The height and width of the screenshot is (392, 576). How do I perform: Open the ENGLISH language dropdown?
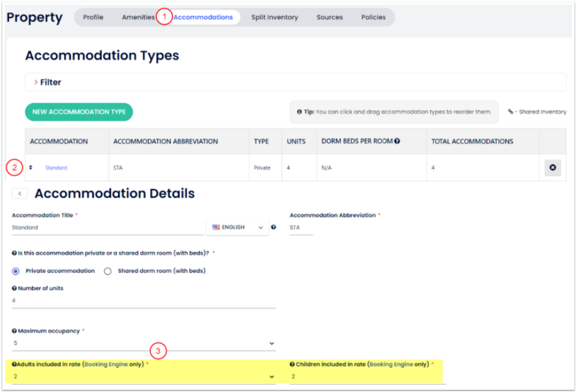pos(238,227)
